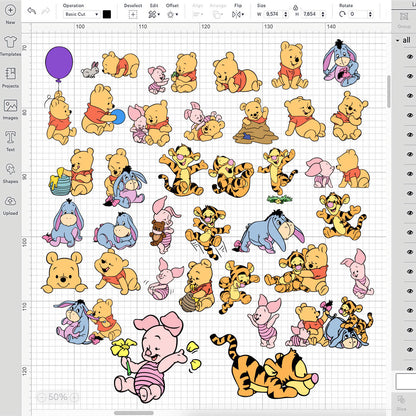Click the Arrange icon
Screen dimensions: 416x416
[216, 14]
